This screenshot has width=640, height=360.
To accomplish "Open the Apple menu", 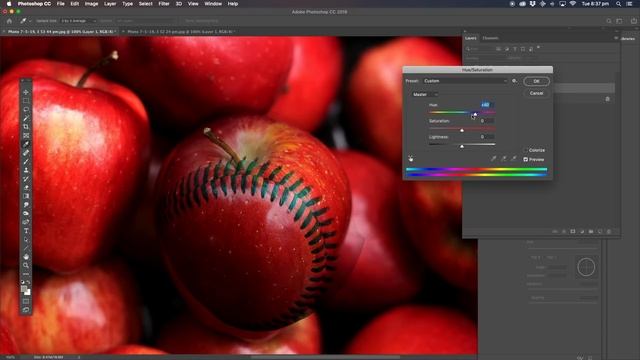I will pyautogui.click(x=9, y=4).
